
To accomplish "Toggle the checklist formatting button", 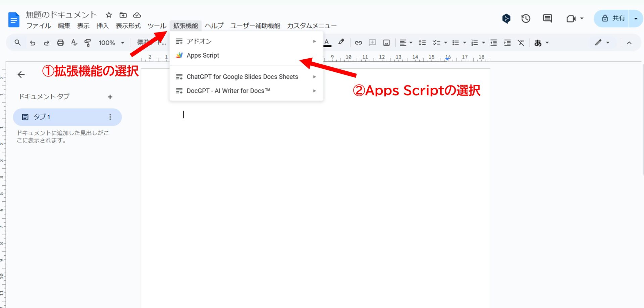I will [436, 43].
